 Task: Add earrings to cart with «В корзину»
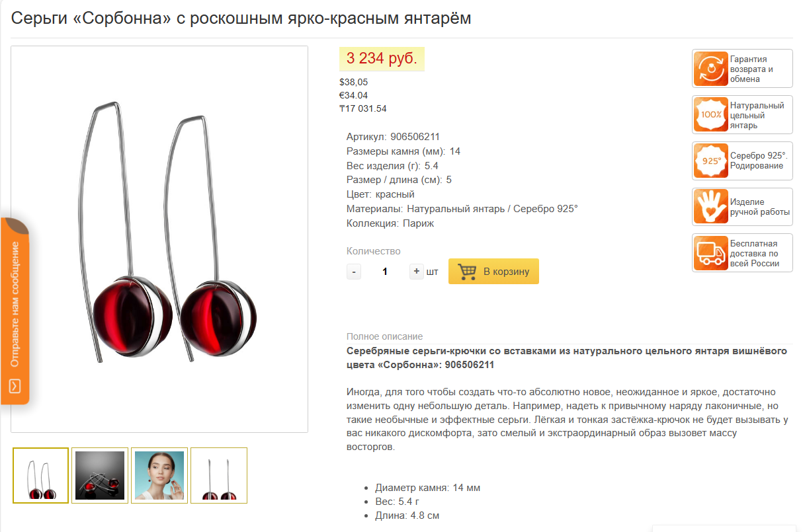(x=493, y=271)
